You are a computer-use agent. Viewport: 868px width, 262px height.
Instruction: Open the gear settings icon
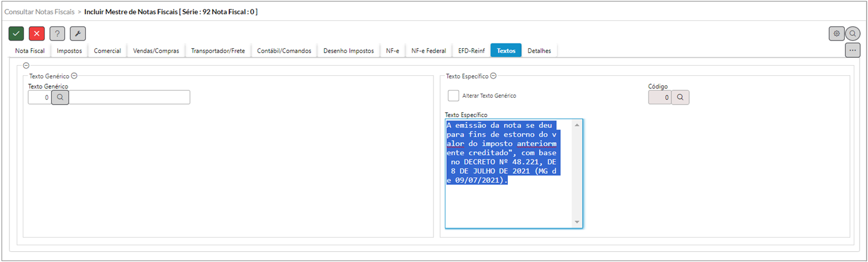coord(836,33)
